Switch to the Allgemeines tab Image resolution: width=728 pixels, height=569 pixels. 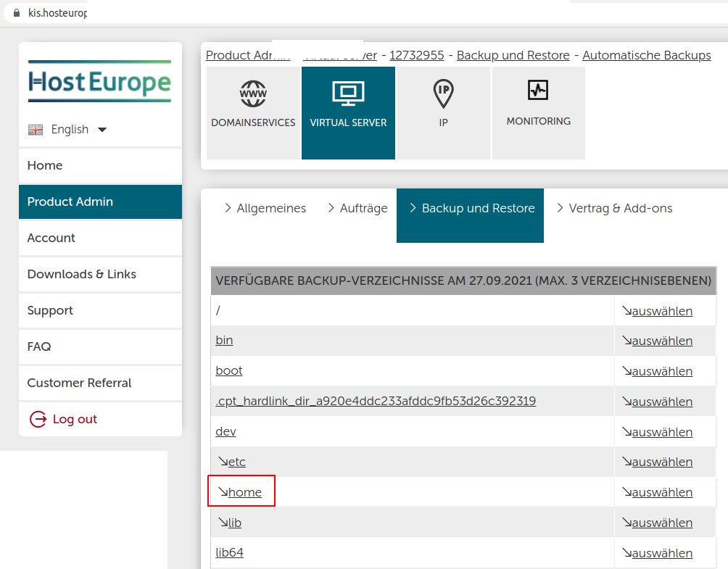click(x=270, y=209)
